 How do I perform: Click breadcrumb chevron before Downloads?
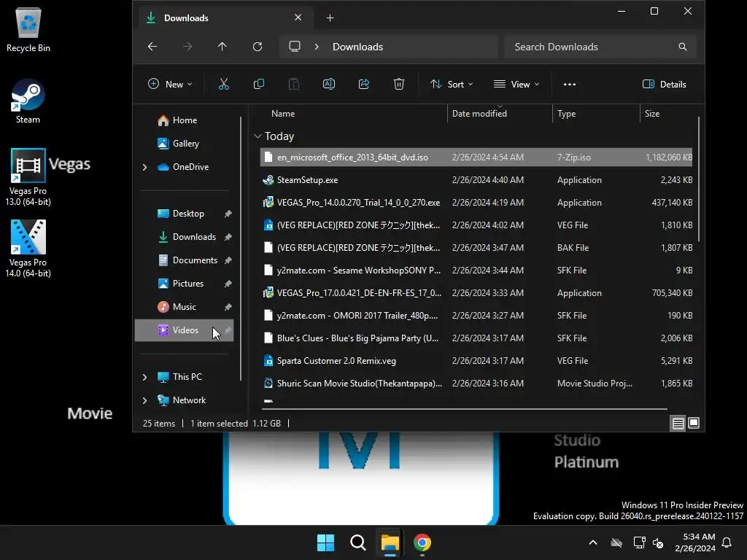(317, 47)
